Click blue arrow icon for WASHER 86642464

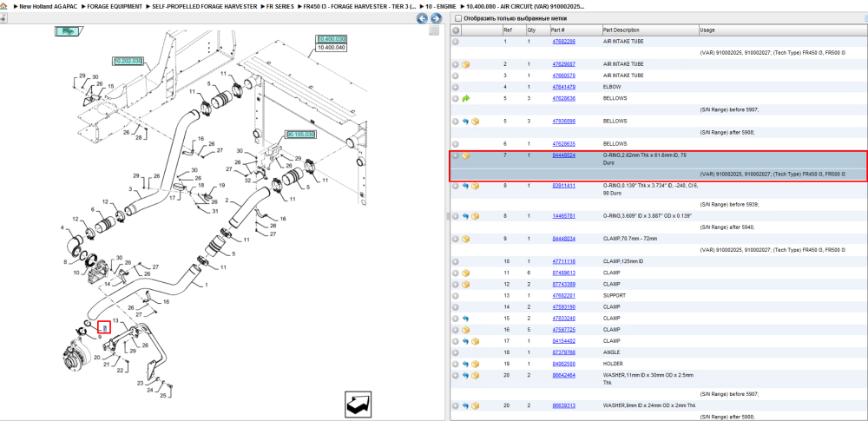coord(465,376)
